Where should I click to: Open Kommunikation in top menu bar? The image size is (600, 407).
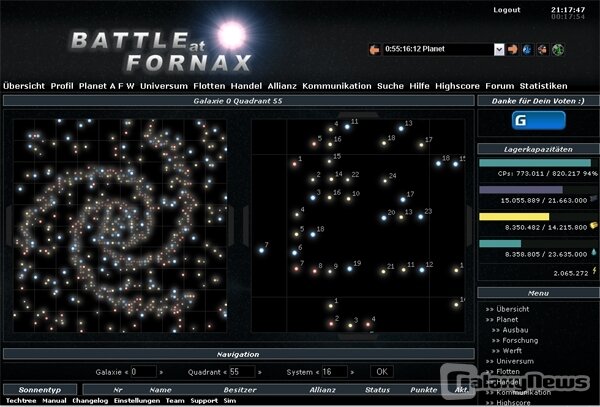click(x=337, y=86)
